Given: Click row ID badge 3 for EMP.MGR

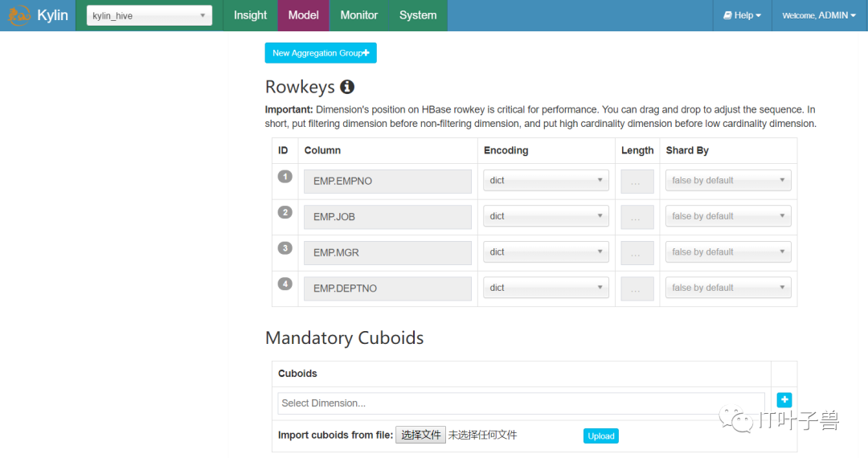Looking at the screenshot, I should click(285, 248).
